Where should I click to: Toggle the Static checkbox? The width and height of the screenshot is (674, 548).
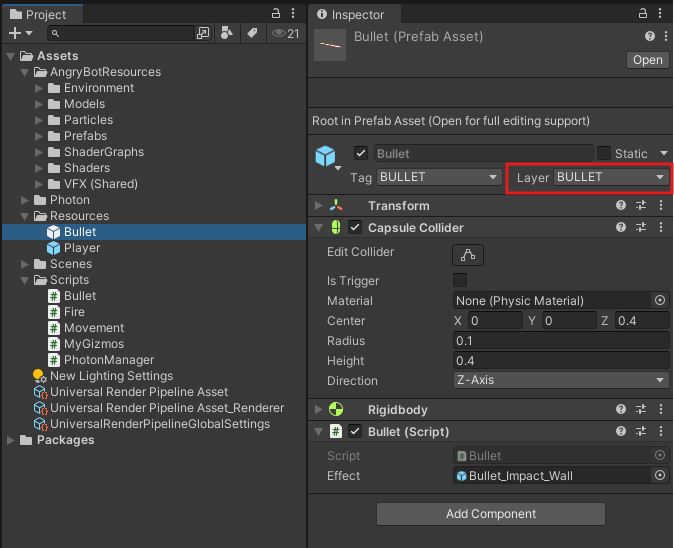(x=604, y=153)
